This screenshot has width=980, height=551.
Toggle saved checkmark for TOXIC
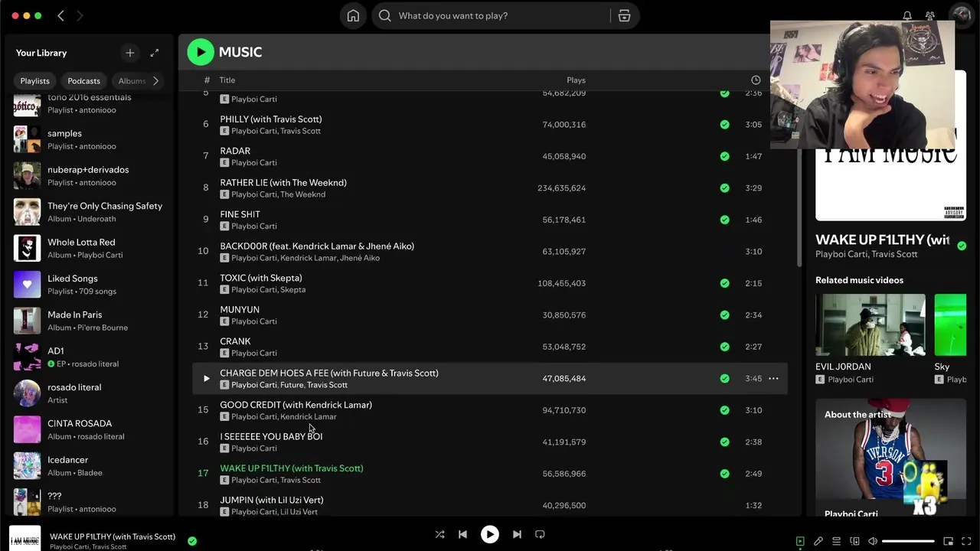tap(724, 283)
